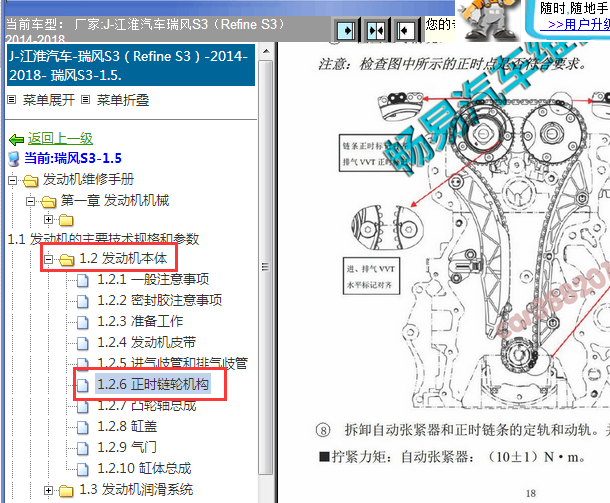The image size is (610, 503).
Task: Click the green back arrow icon
Action: [16, 139]
